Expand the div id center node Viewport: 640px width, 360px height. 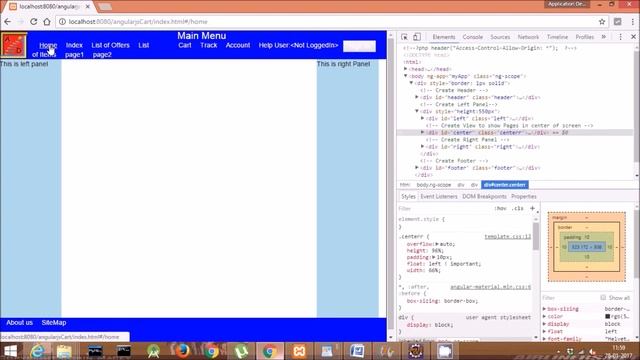pos(422,132)
